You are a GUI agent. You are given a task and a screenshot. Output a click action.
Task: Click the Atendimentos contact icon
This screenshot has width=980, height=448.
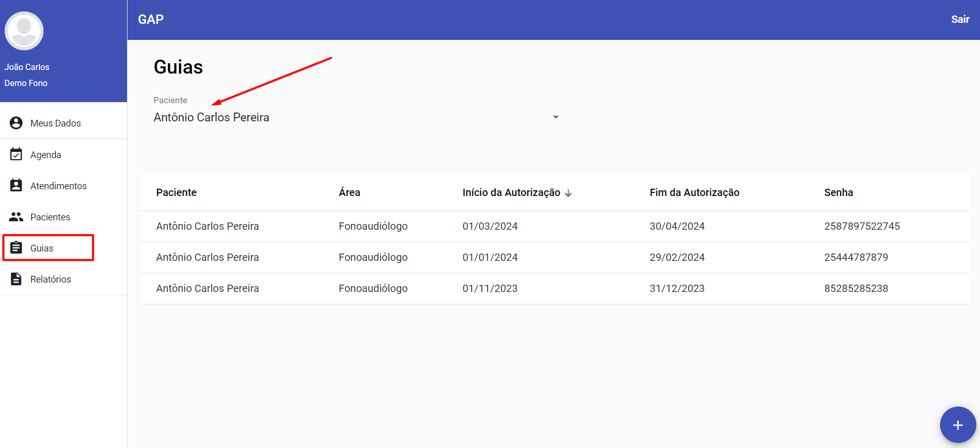(16, 186)
